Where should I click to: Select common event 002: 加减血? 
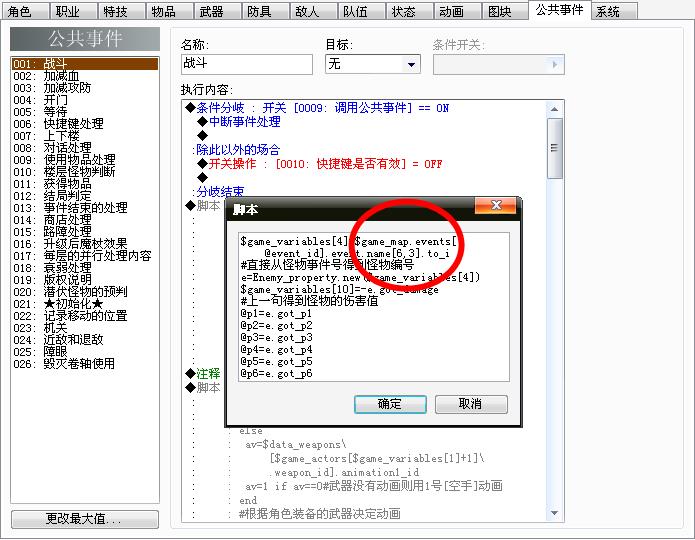(85, 76)
